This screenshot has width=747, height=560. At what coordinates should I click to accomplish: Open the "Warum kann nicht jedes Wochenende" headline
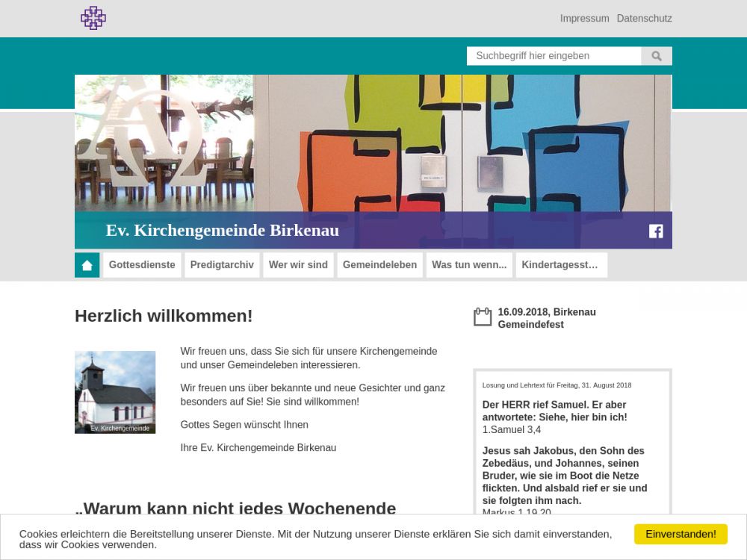pyautogui.click(x=235, y=508)
